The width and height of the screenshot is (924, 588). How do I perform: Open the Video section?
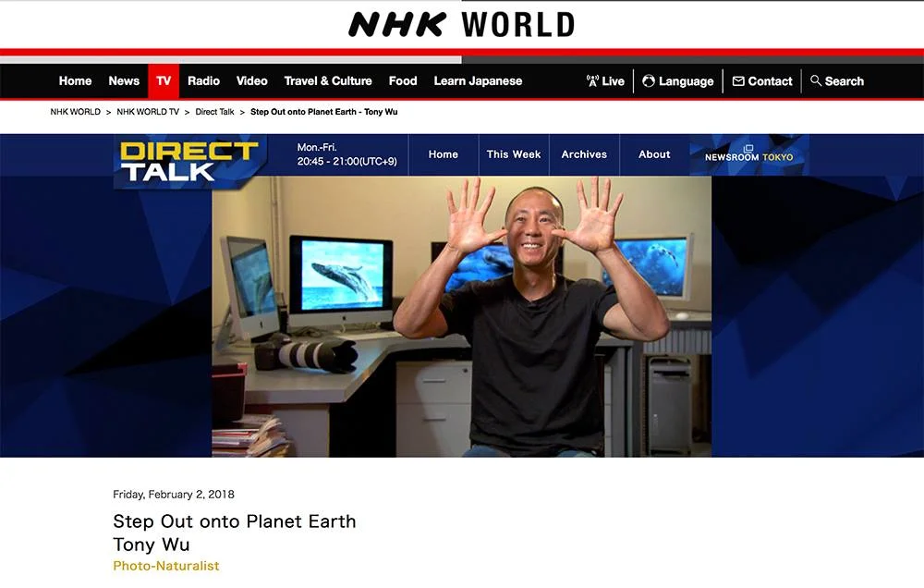click(251, 80)
